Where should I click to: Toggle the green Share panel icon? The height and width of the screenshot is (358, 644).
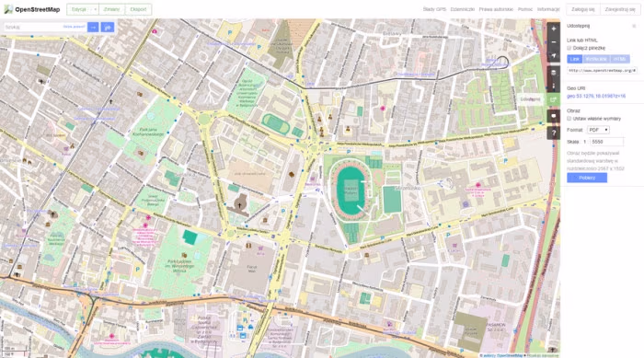tap(553, 99)
